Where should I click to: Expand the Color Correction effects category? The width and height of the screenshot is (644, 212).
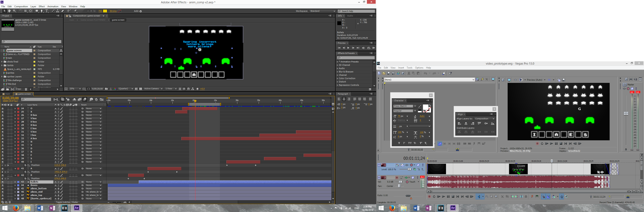coord(338,79)
